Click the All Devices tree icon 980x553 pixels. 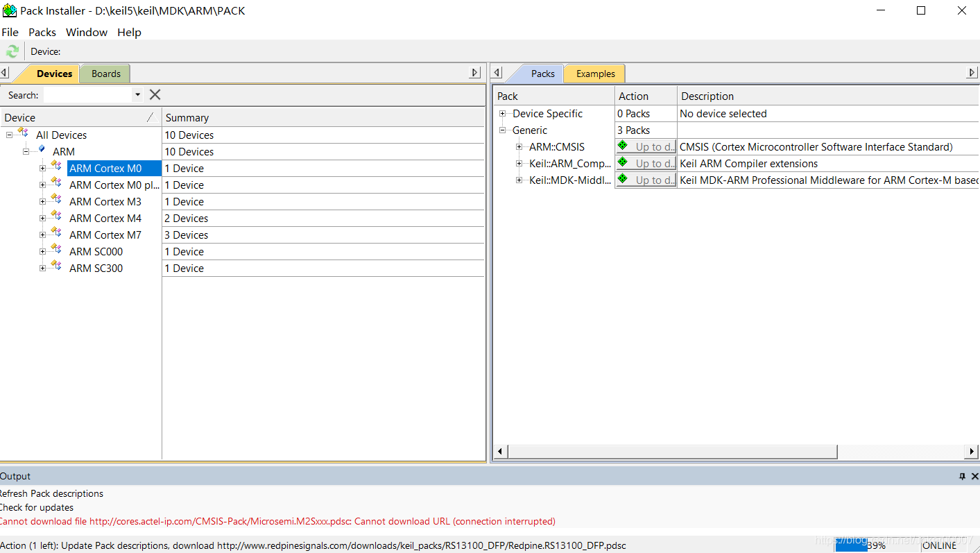[x=24, y=133]
